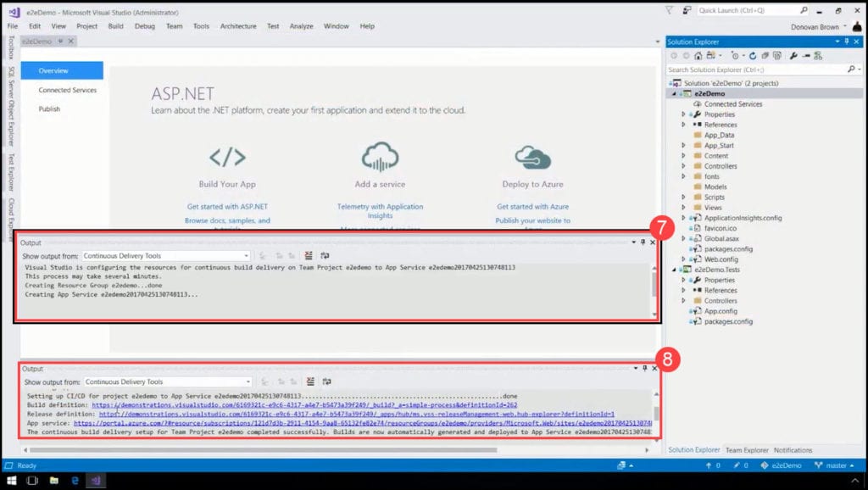This screenshot has height=490, width=868.
Task: Click the e2eDemo repository indicator in status bar
Action: [781, 465]
